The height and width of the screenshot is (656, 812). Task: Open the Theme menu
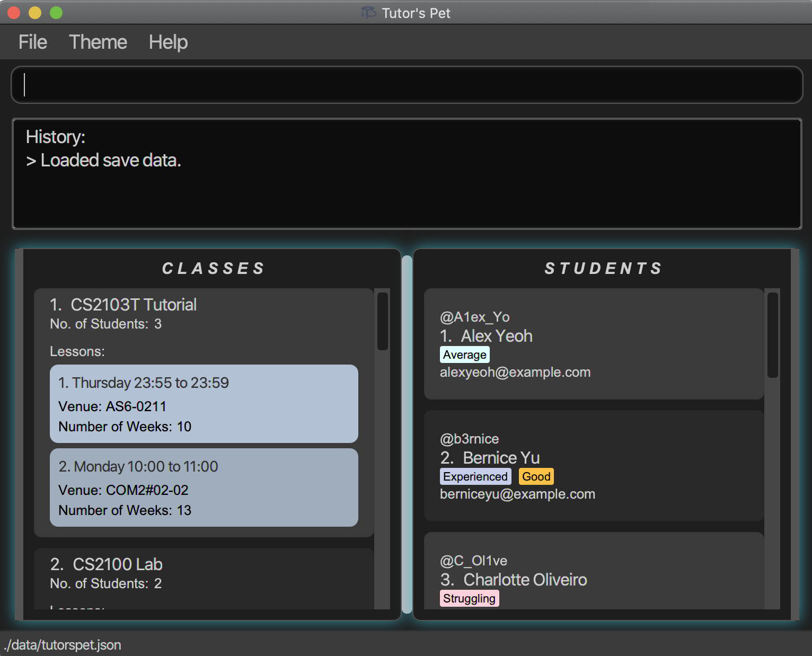pos(98,42)
